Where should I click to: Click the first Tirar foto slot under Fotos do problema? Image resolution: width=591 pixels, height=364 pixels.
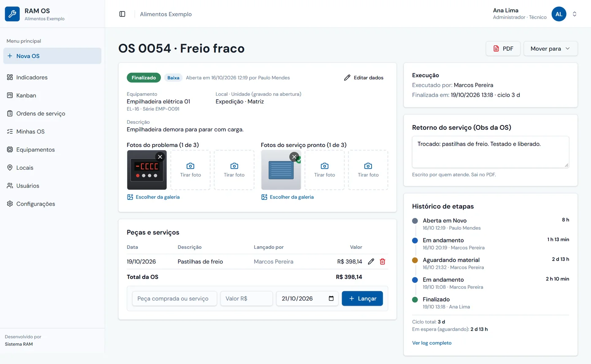(190, 170)
